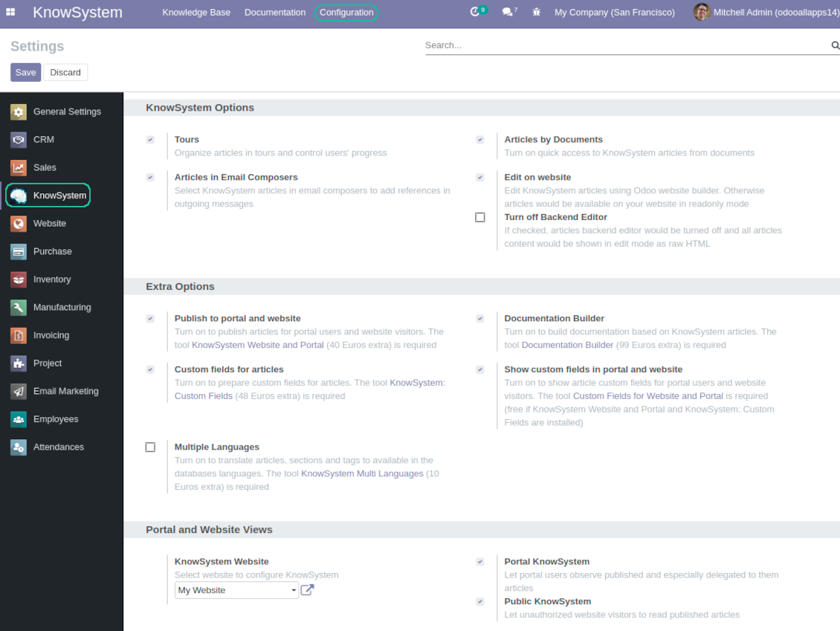
Task: Click the Inventory box icon
Action: [x=19, y=279]
